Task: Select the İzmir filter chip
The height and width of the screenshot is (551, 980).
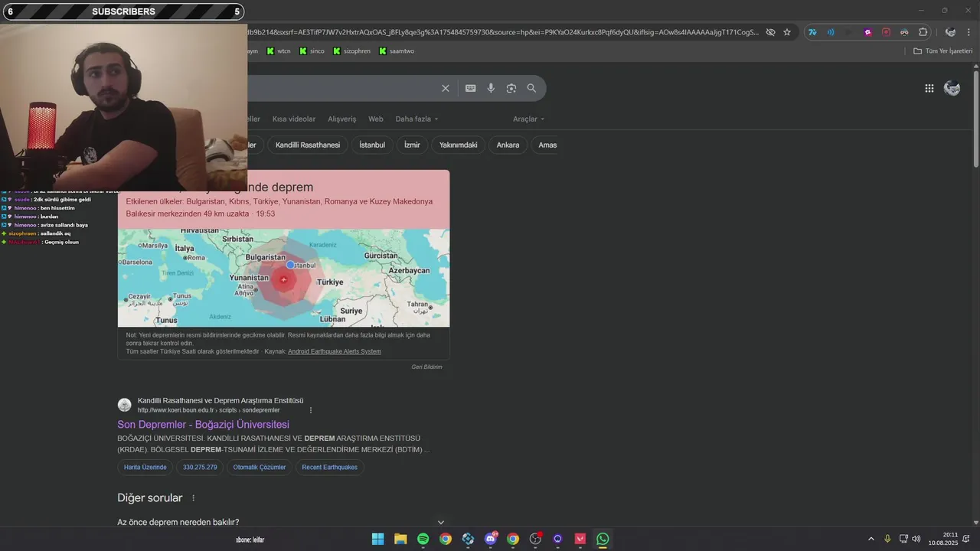Action: pos(413,145)
